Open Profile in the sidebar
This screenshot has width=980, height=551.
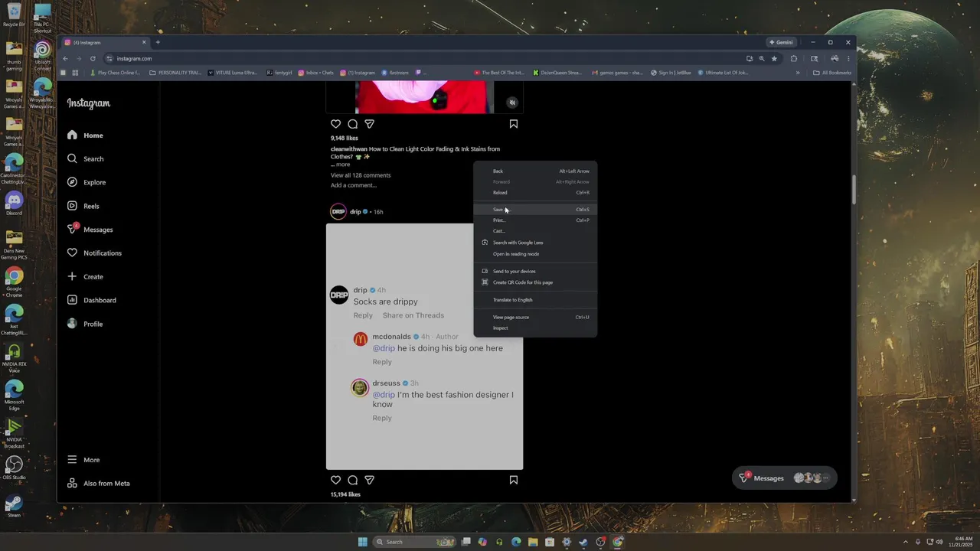tap(85, 324)
